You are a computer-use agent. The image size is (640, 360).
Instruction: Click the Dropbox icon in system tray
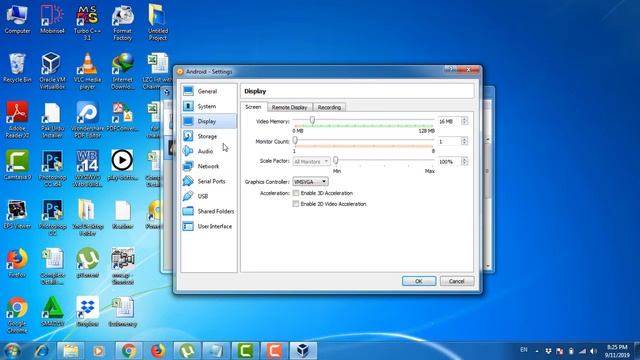point(549,351)
